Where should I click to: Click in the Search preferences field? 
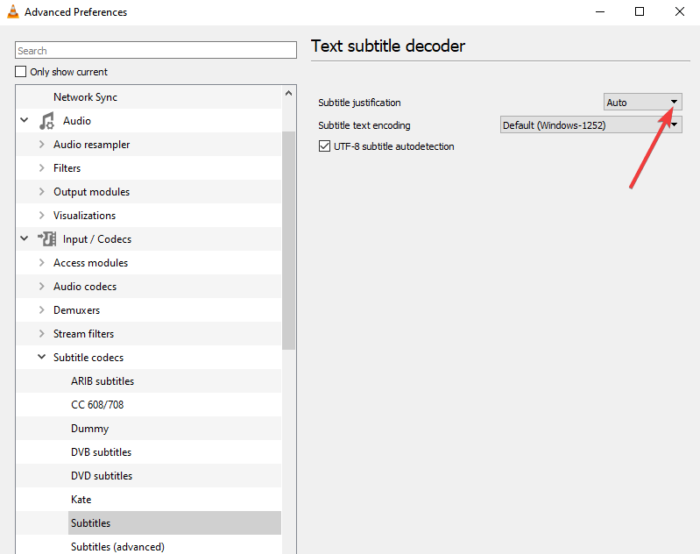pos(155,50)
